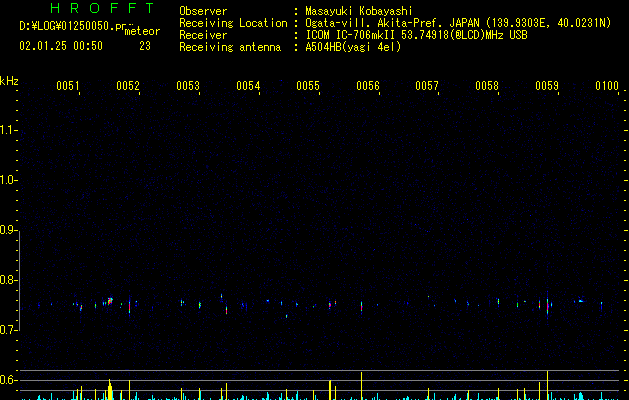The width and height of the screenshot is (629, 400).
Task: Click the 0054 time marker
Action: [x=248, y=86]
